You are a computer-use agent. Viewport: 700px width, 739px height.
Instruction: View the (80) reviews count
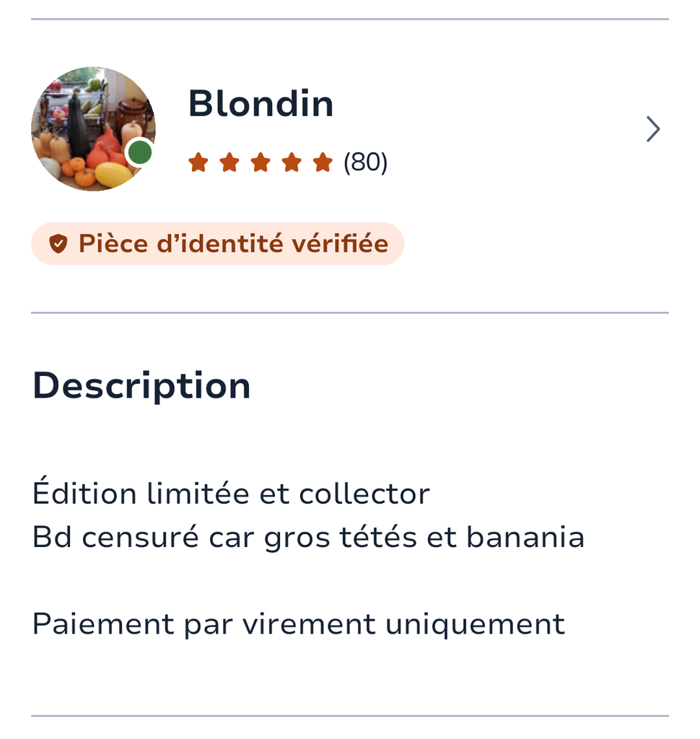coord(365,163)
